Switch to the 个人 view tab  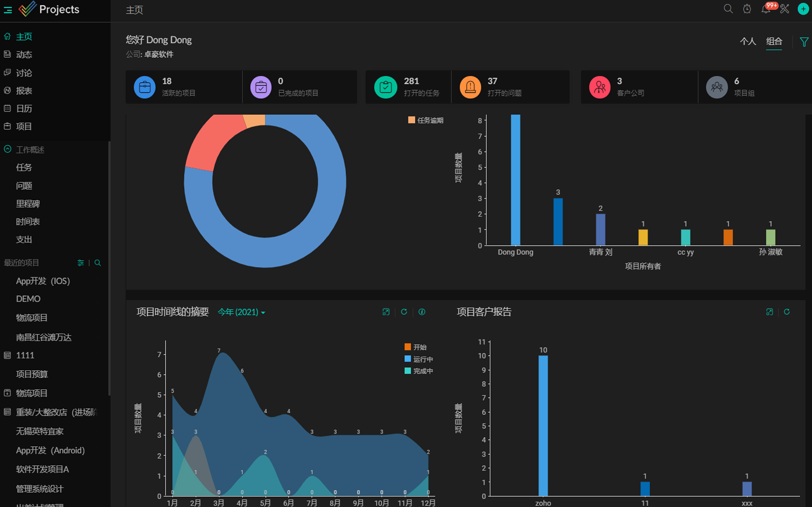coord(748,41)
